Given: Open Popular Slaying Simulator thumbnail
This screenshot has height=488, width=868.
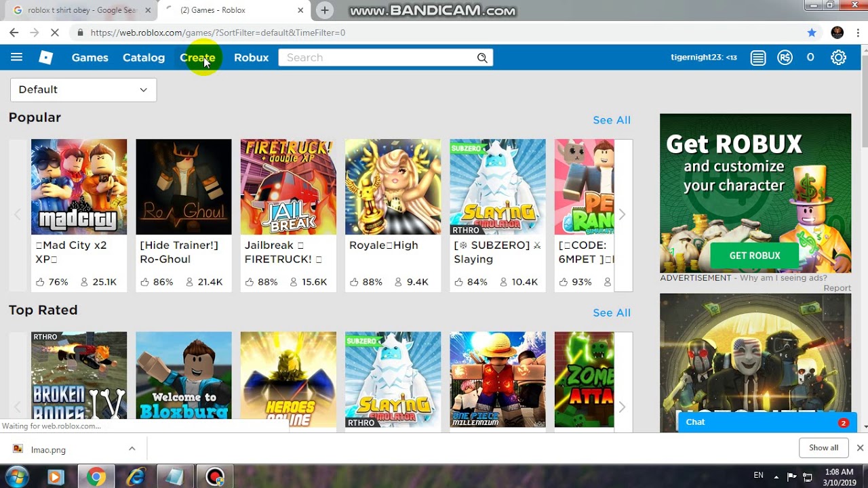Looking at the screenshot, I should pyautogui.click(x=497, y=186).
